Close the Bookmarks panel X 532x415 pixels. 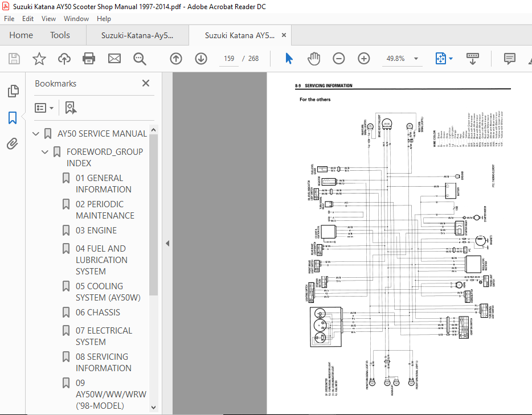click(x=146, y=83)
